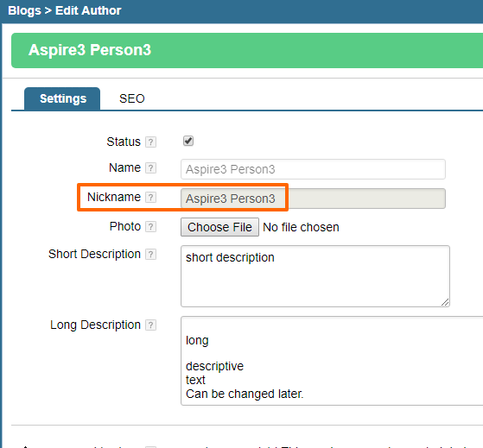Image resolution: width=483 pixels, height=448 pixels.
Task: Switch to the SEO tab
Action: [x=132, y=98]
